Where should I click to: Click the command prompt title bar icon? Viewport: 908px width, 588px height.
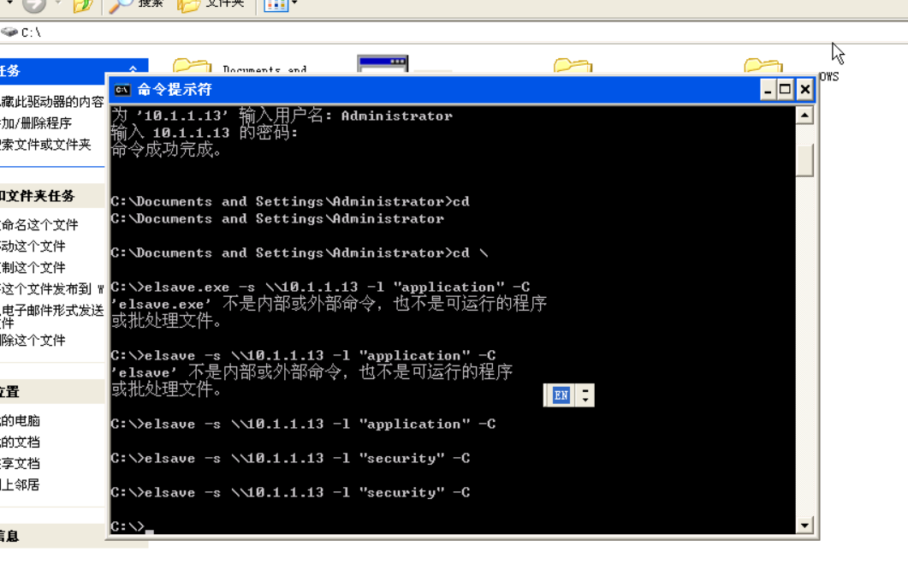coord(122,90)
